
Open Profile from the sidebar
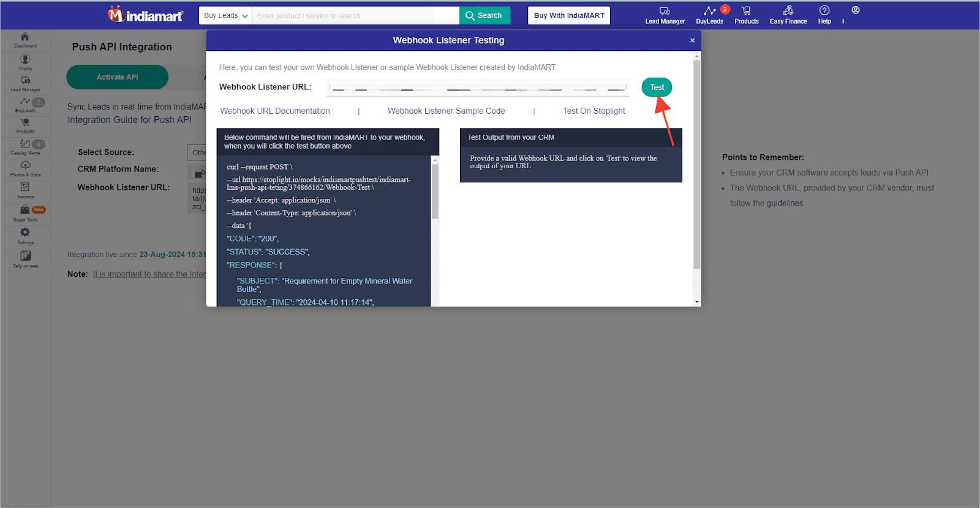[25, 62]
